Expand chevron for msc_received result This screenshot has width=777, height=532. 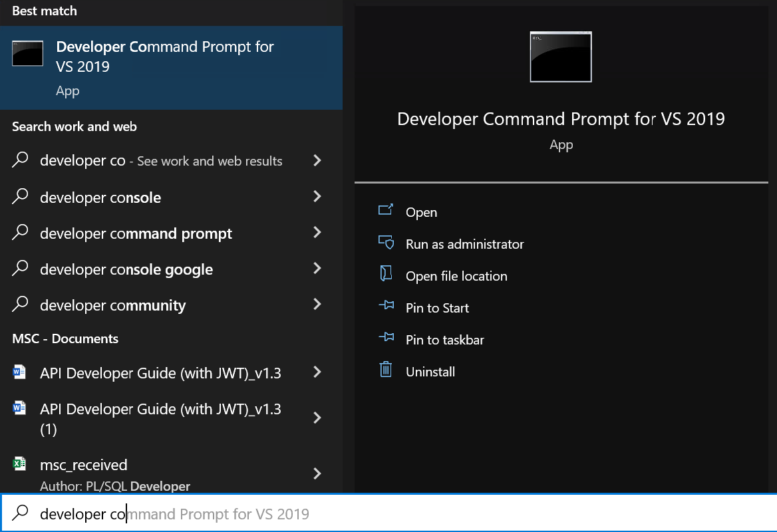point(317,474)
